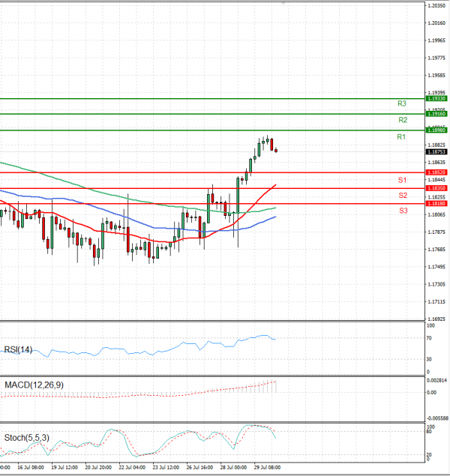Click the 80 level on Stoch scale

429,431
